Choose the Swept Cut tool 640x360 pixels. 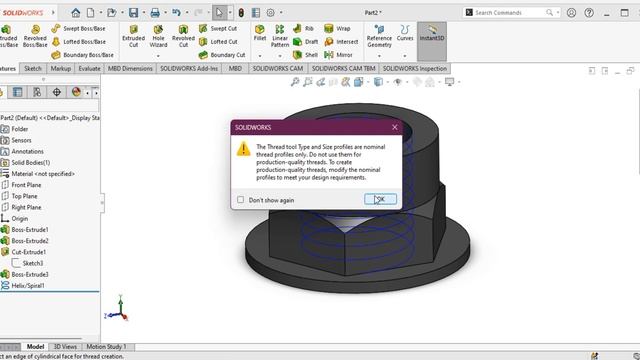pos(218,29)
